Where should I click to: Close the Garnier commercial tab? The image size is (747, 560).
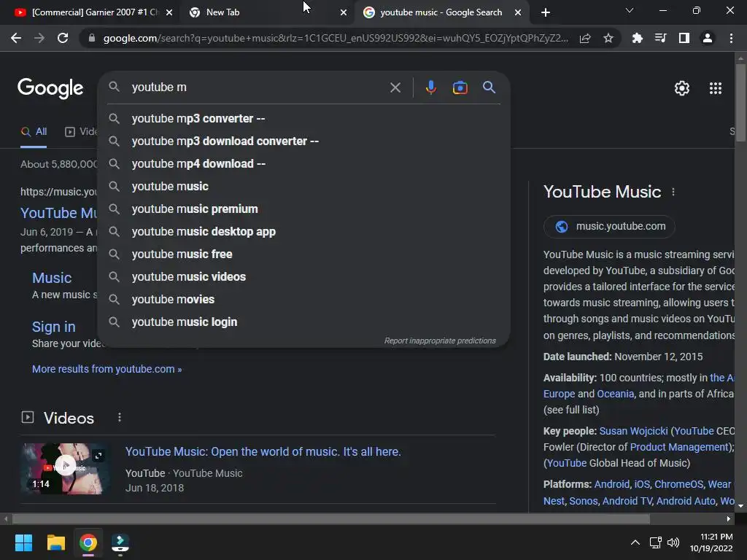point(169,12)
